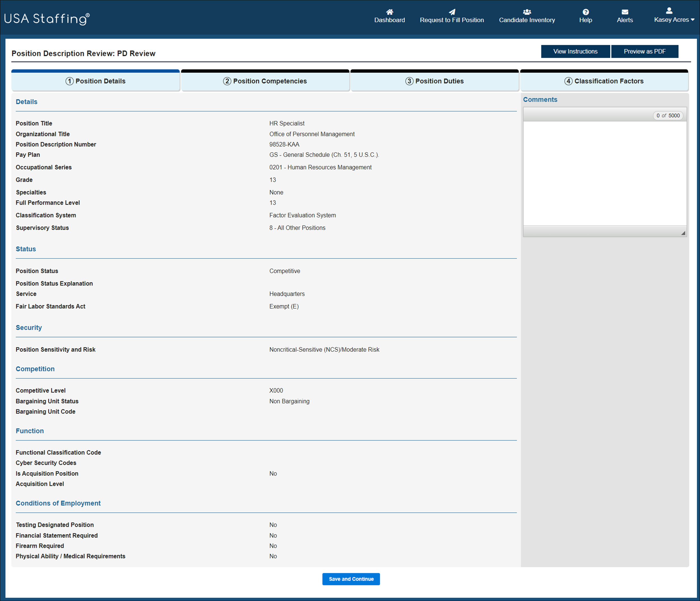Grab the Comments box resize handle
Screen dimensions: 700x601
pyautogui.click(x=683, y=233)
